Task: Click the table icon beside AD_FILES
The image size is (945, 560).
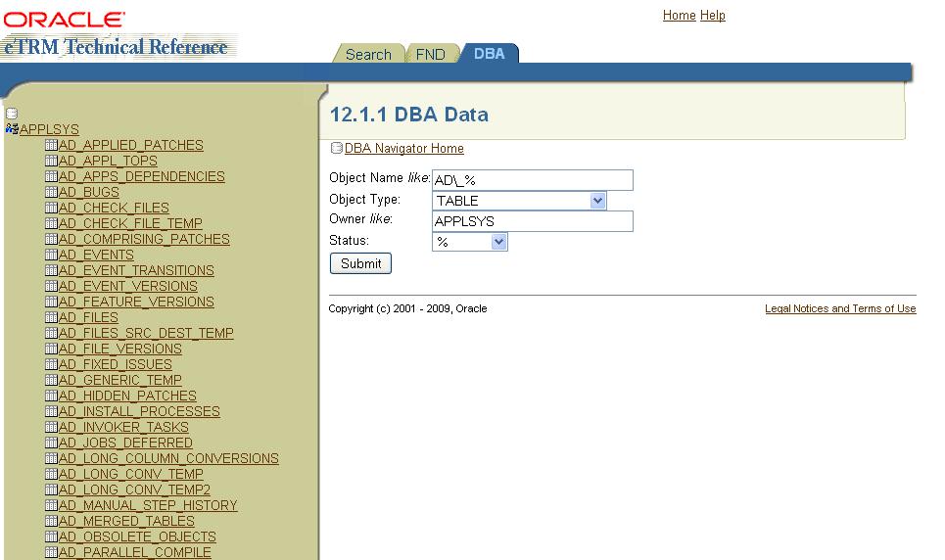Action: tap(51, 317)
